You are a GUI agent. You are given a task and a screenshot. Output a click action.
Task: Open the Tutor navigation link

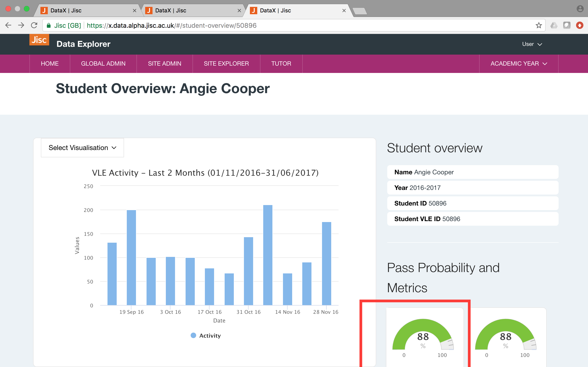coord(281,64)
